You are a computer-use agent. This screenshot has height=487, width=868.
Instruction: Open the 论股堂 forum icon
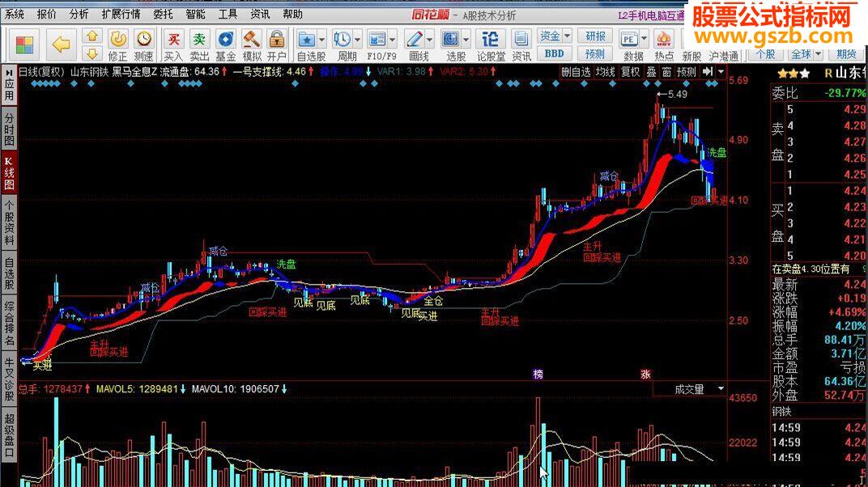pos(490,40)
